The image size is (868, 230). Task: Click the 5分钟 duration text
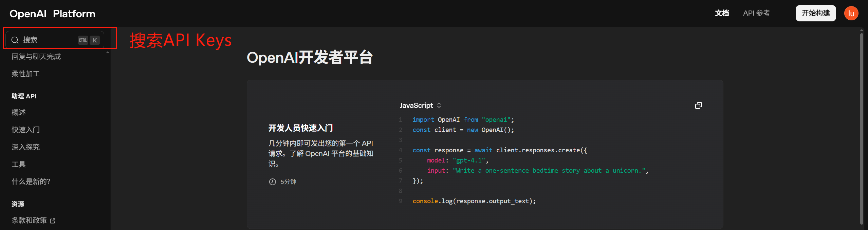coord(288,182)
